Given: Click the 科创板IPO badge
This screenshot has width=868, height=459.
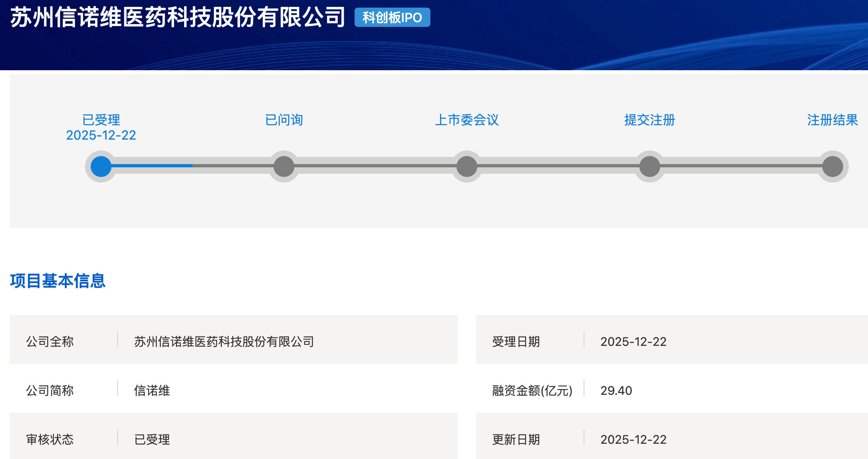Looking at the screenshot, I should pos(392,18).
